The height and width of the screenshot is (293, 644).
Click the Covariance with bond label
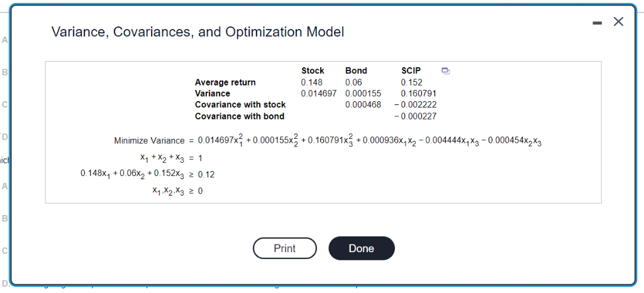(x=240, y=116)
